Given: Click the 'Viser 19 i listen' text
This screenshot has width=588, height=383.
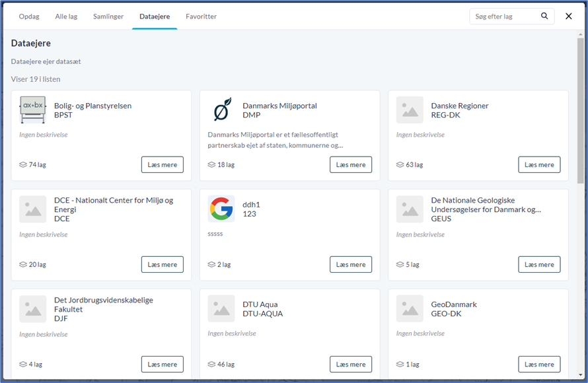Looking at the screenshot, I should 36,79.
